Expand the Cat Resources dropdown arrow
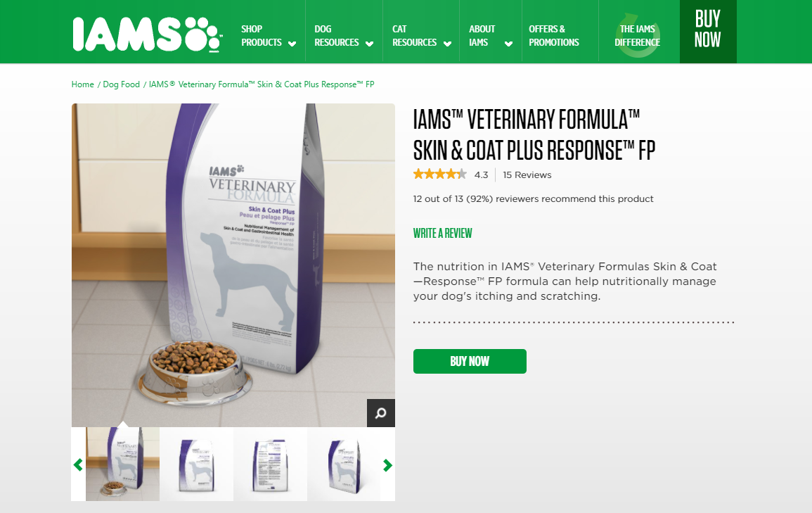This screenshot has width=812, height=513. coord(447,44)
